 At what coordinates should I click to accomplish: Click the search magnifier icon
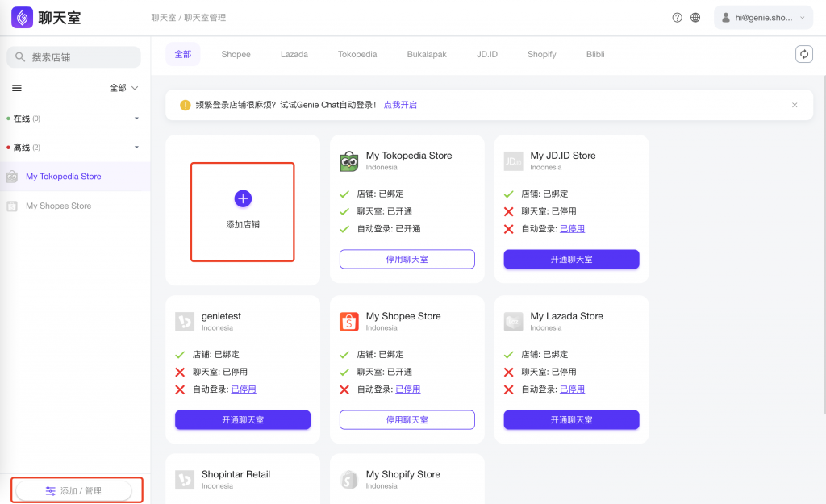pos(20,57)
